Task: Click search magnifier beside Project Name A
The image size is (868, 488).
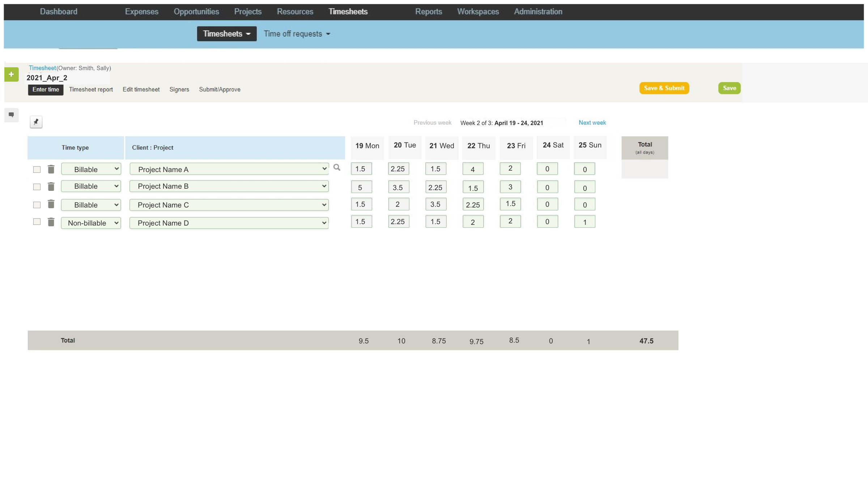Action: [x=337, y=168]
